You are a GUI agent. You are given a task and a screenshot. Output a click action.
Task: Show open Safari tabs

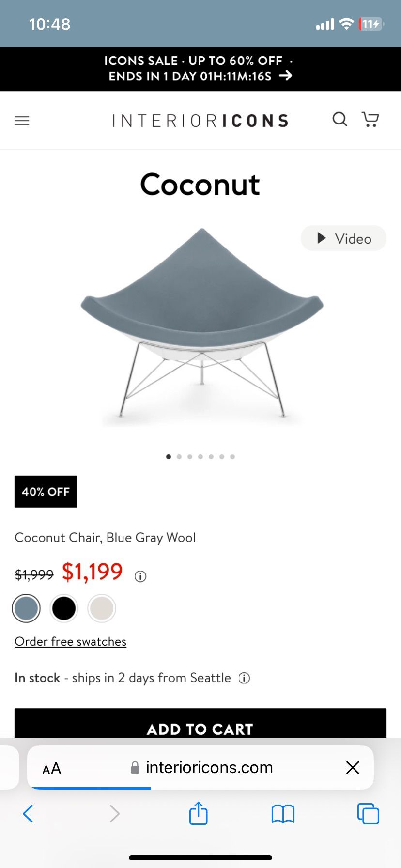pos(368,814)
